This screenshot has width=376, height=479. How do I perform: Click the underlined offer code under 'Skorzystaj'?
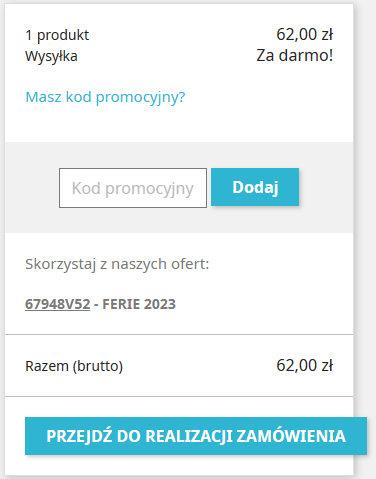click(58, 304)
